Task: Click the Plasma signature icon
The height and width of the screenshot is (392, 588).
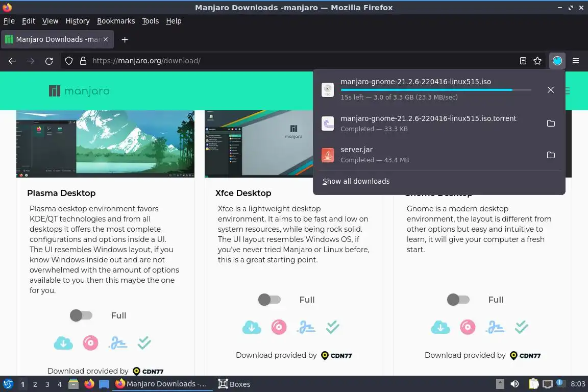Action: (118, 343)
